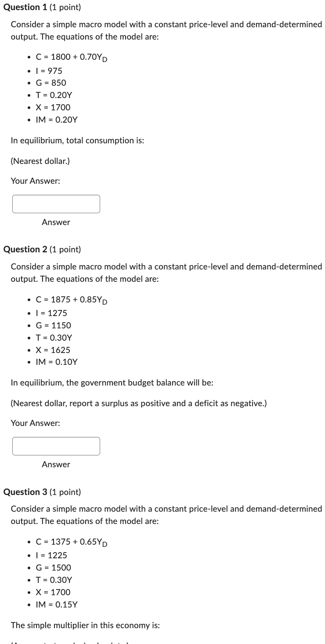Select the equation C = 1375 + 0.65YD
325x644 pixels.
[72, 542]
